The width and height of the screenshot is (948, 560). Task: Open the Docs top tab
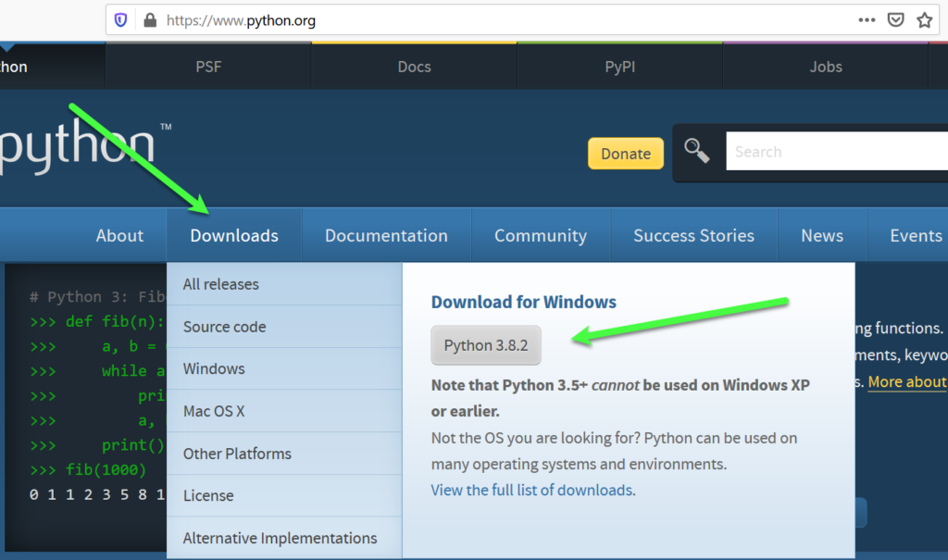[x=414, y=67]
